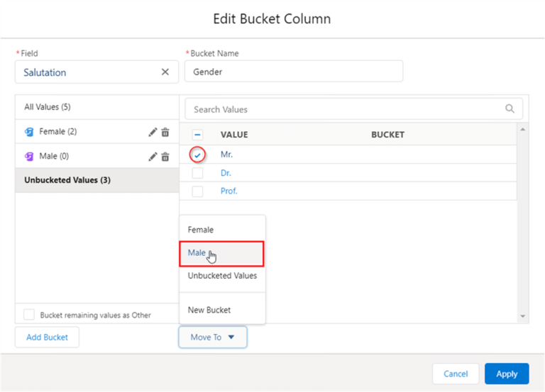Check the Prof. value checkbox
This screenshot has width=545, height=392.
[197, 191]
